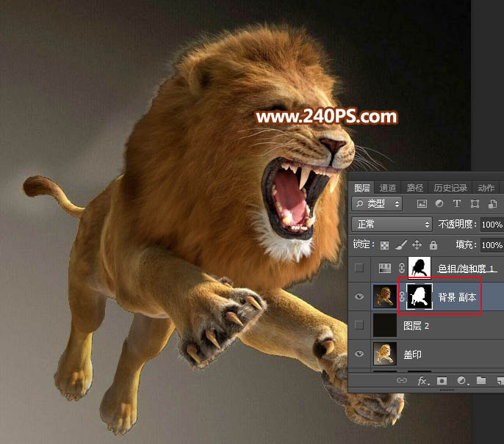The height and width of the screenshot is (444, 504).
Task: Toggle lock all padlock icon
Action: 433,245
